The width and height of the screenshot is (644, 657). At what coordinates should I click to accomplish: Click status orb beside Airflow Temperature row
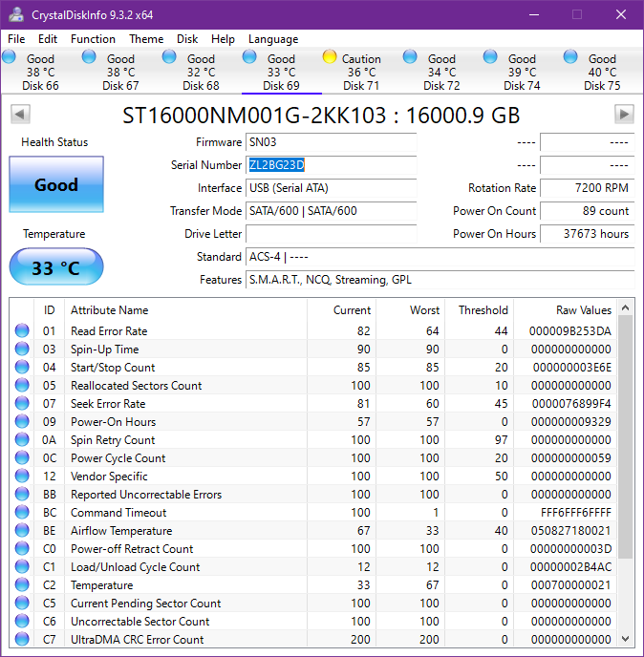22,531
